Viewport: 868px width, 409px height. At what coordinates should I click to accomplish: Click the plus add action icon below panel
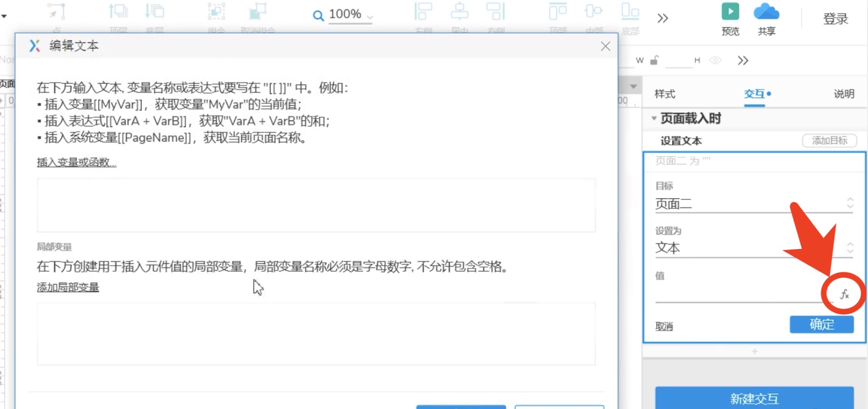click(755, 351)
